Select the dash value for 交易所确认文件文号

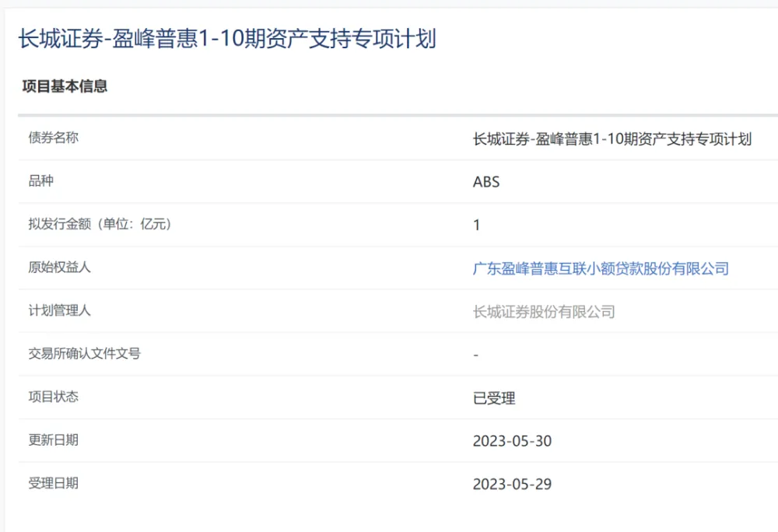(476, 355)
